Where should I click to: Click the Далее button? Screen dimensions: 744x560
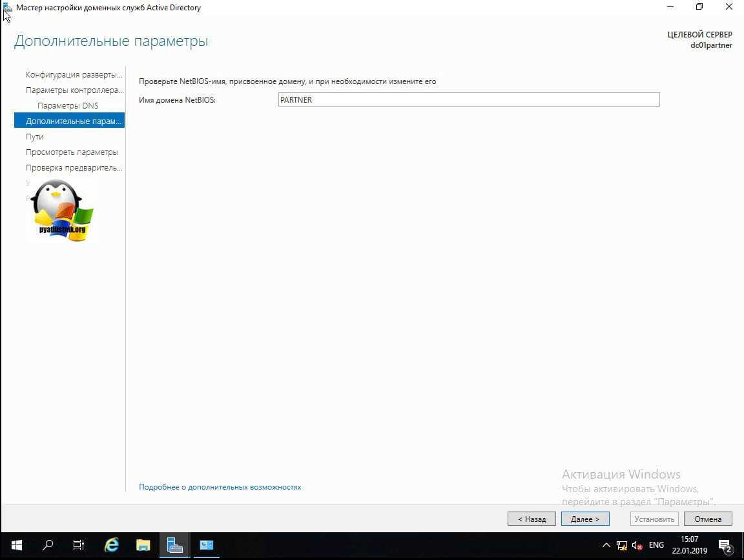coord(585,519)
